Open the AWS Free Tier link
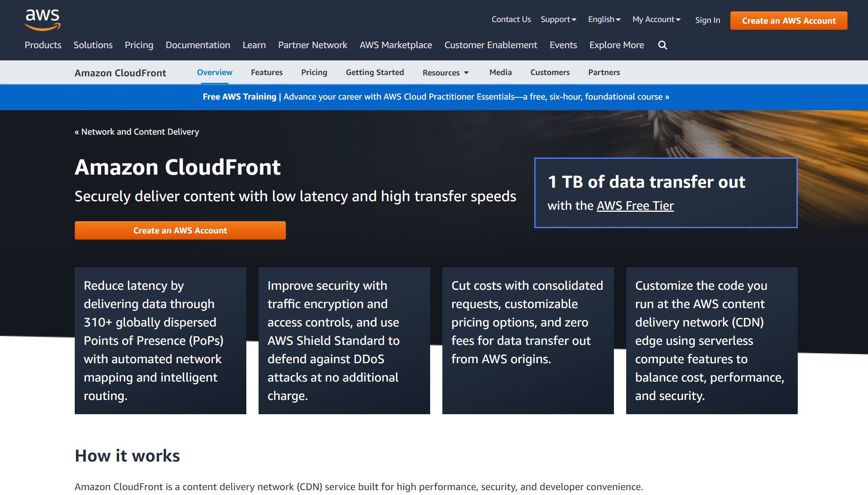The height and width of the screenshot is (495, 868). 635,206
